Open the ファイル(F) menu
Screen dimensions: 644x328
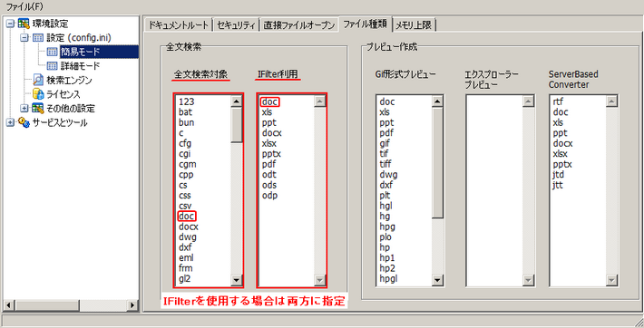(24, 7)
